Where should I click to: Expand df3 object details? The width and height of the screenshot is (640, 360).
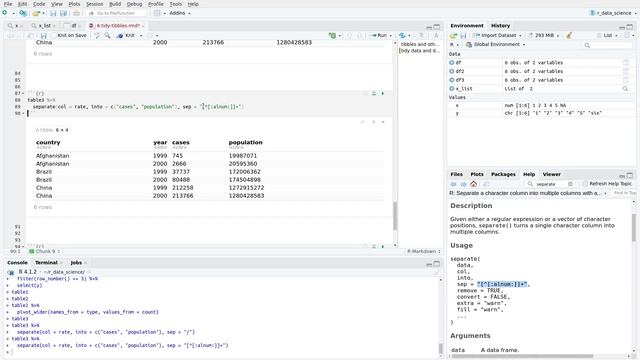(x=452, y=80)
